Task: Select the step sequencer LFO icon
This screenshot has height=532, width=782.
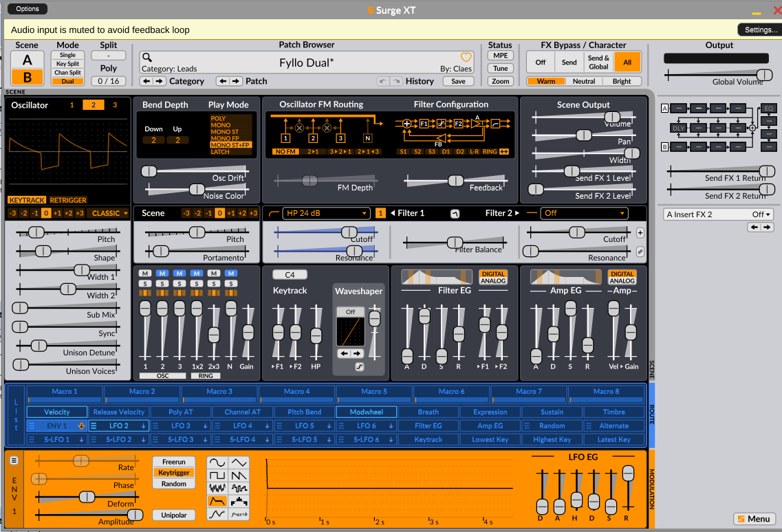Action: click(239, 501)
